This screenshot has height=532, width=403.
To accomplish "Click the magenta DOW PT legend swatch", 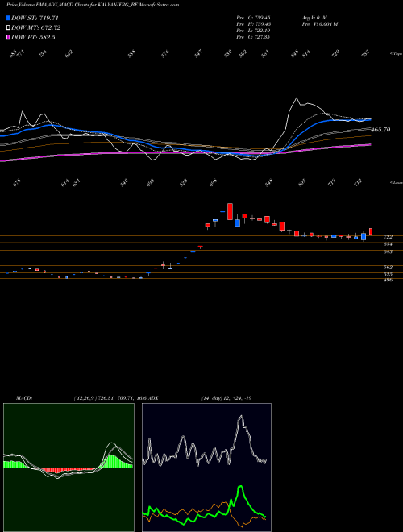I will (x=9, y=37).
